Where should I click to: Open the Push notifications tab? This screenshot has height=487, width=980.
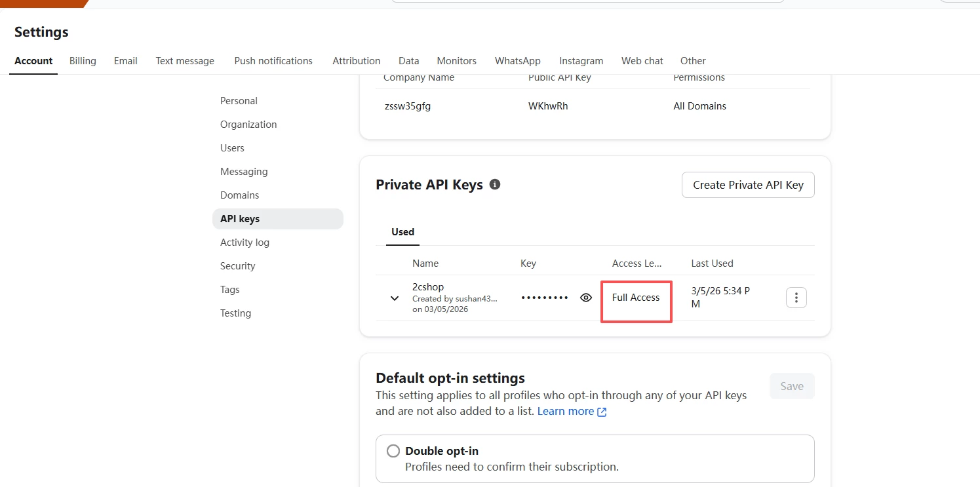[273, 61]
